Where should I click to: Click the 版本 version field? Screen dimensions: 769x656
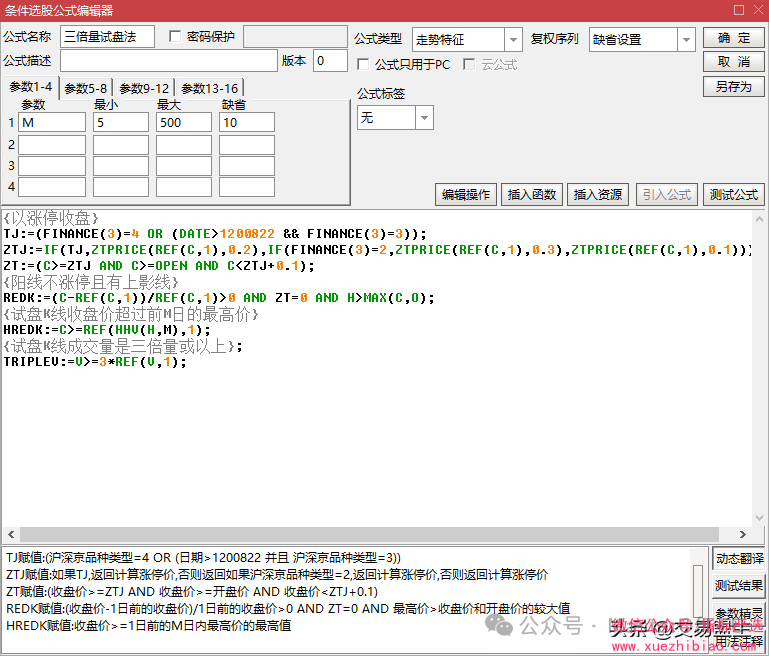[330, 61]
